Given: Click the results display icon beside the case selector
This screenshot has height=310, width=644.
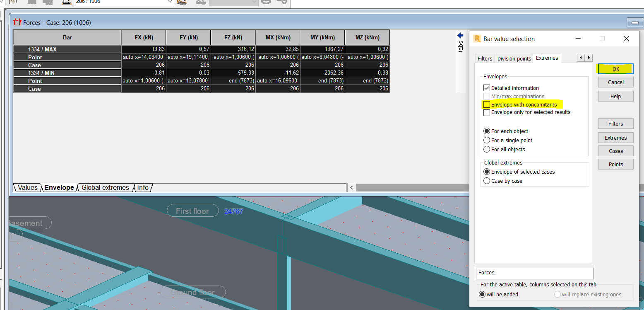Looking at the screenshot, I should pos(181,2).
